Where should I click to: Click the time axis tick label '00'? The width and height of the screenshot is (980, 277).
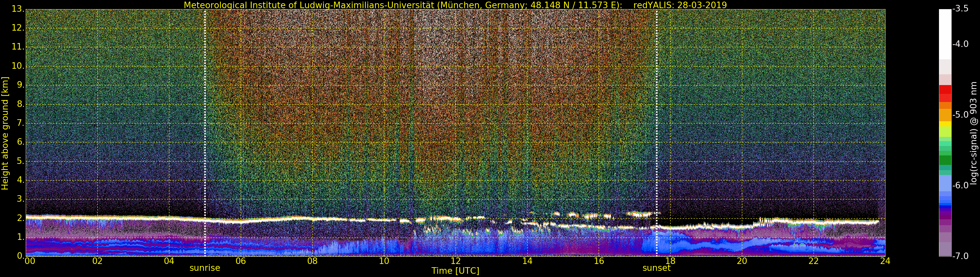pos(29,261)
